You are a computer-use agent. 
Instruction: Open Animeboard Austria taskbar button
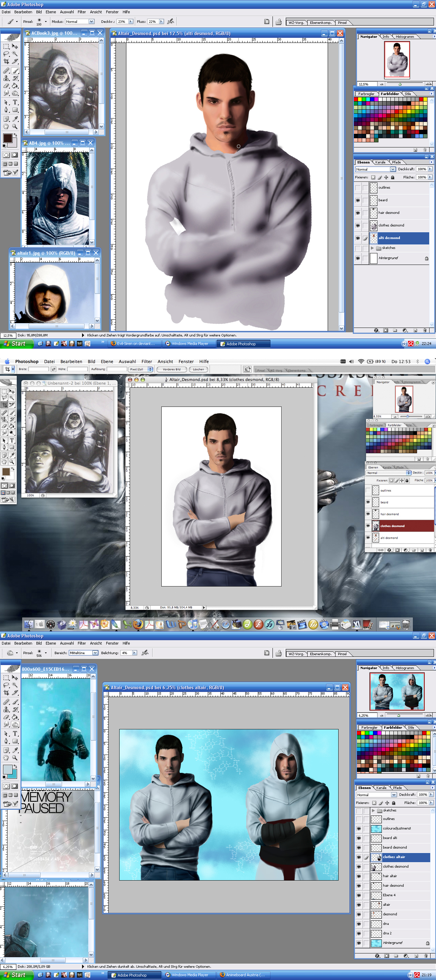[243, 975]
